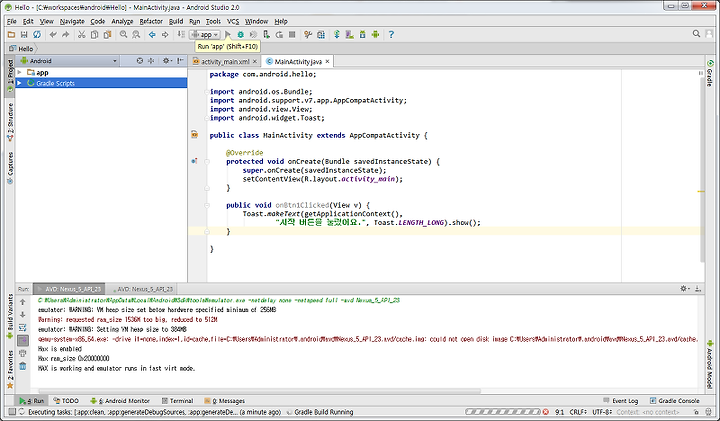720x421 pixels.
Task: Expand the app tree node
Action: [x=20, y=73]
